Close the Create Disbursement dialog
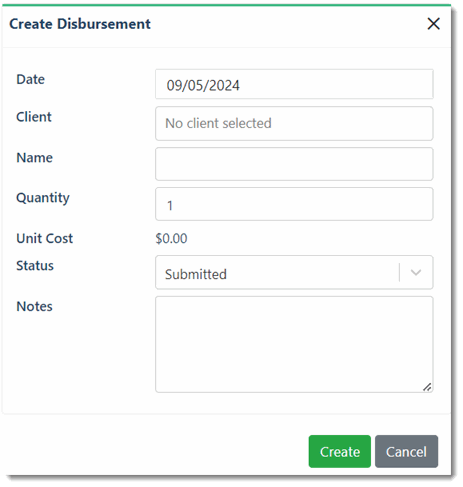Screen dimensions: 463x487 click(433, 24)
